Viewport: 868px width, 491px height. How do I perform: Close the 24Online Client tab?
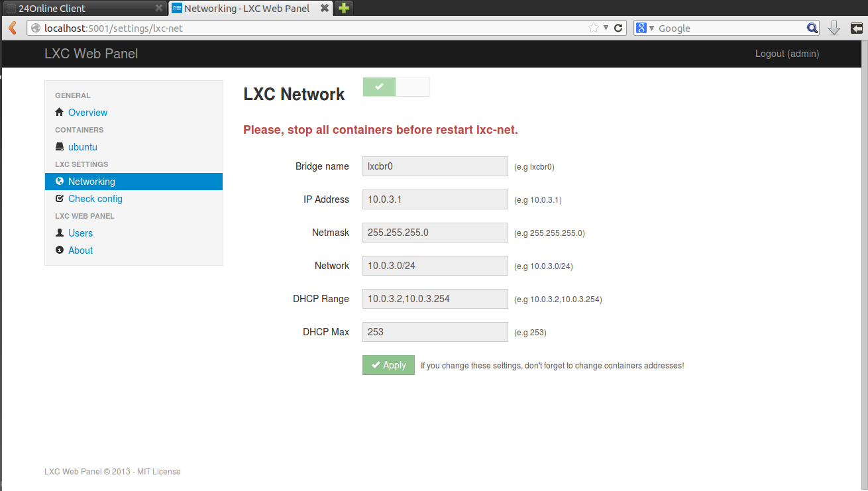point(159,9)
